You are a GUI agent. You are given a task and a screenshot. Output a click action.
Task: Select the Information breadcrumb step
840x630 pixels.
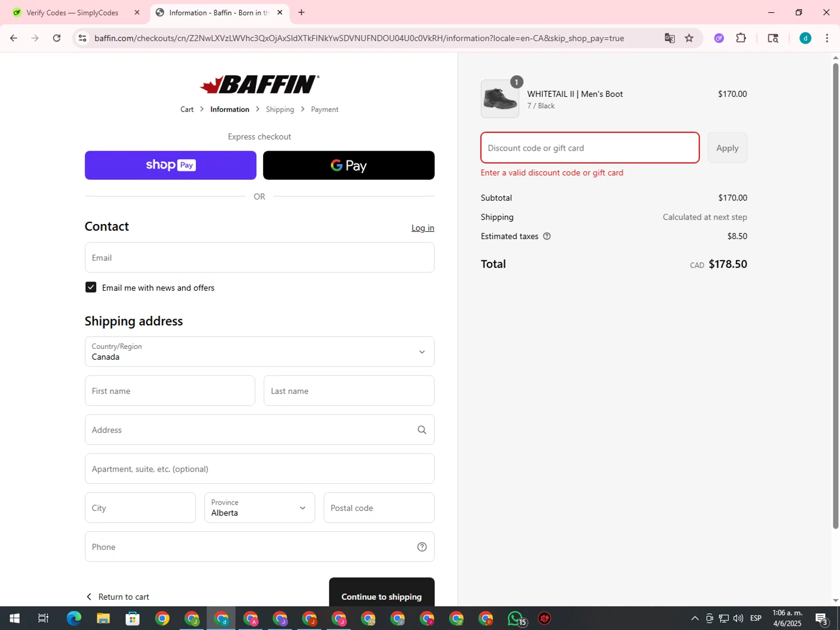click(230, 109)
